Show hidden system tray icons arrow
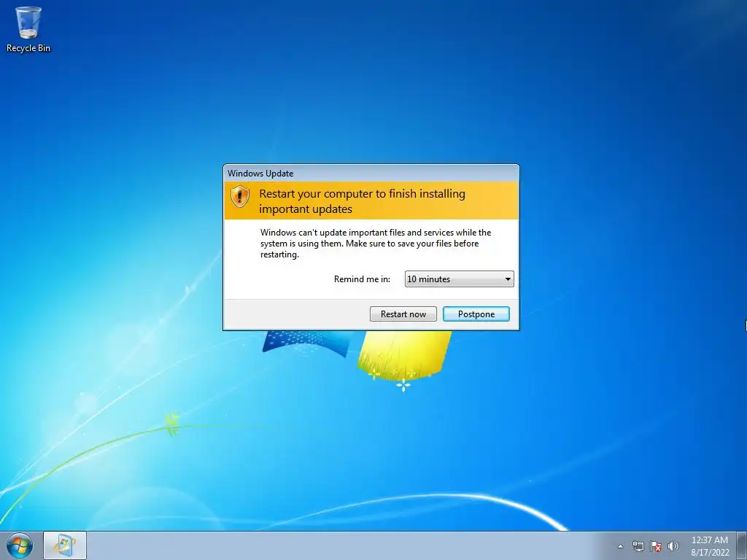Image resolution: width=747 pixels, height=560 pixels. [x=620, y=546]
